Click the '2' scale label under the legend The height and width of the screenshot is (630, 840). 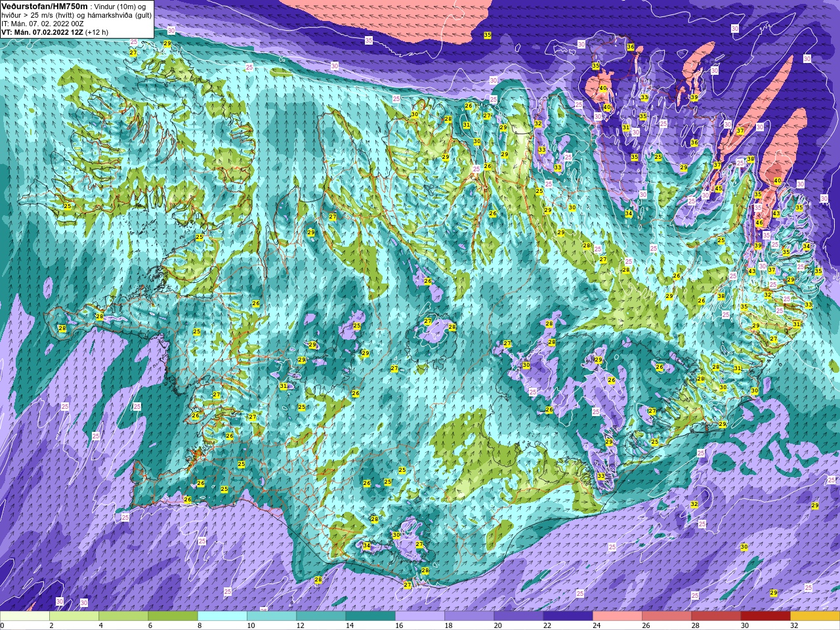(x=51, y=625)
